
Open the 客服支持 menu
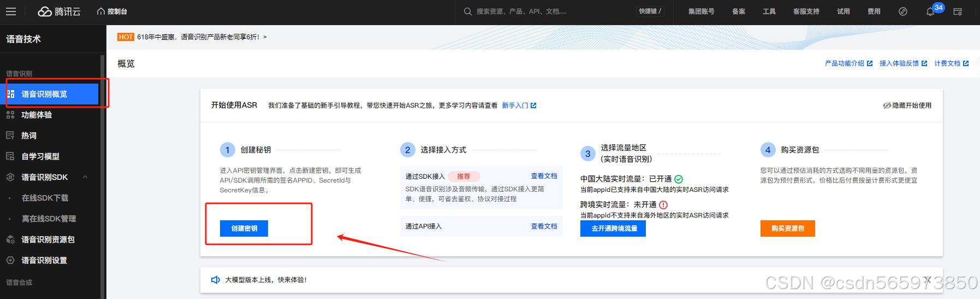[x=806, y=11]
